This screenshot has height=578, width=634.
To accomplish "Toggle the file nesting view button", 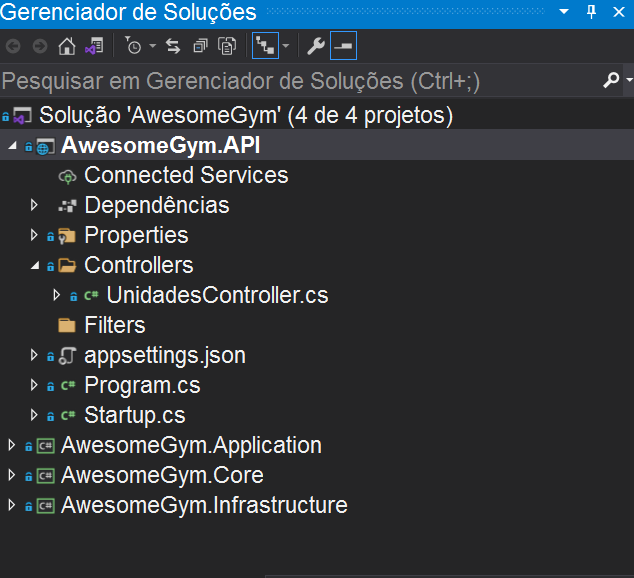I will (265, 46).
